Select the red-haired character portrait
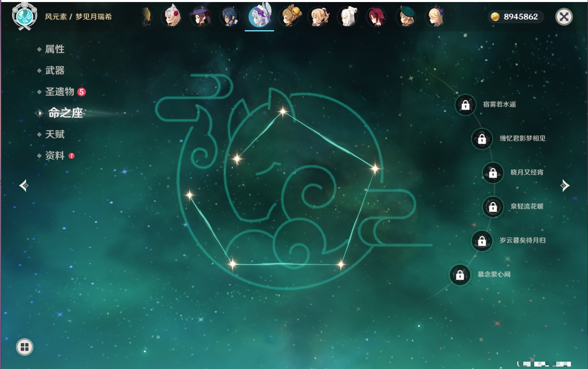The height and width of the screenshot is (369, 588). tap(377, 17)
